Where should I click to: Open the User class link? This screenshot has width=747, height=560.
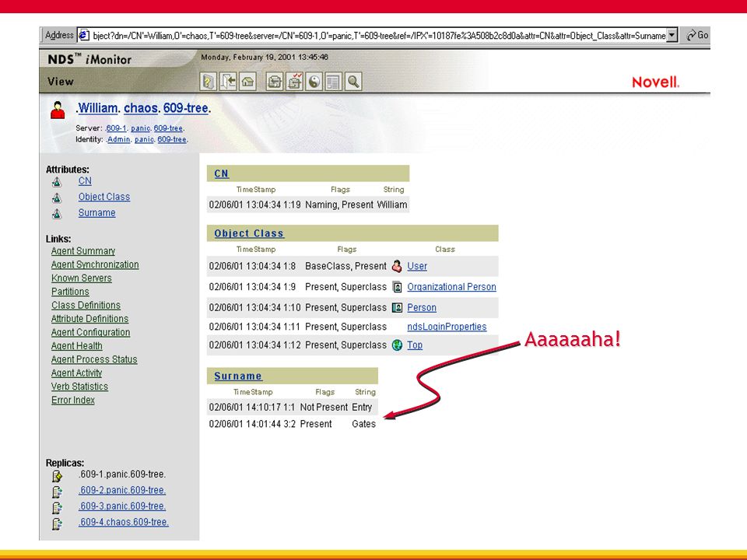pyautogui.click(x=417, y=266)
